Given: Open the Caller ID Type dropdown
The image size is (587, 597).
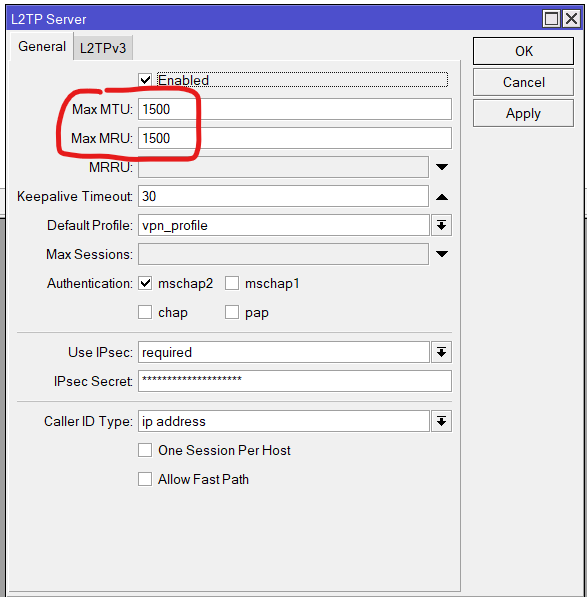Looking at the screenshot, I should [442, 421].
